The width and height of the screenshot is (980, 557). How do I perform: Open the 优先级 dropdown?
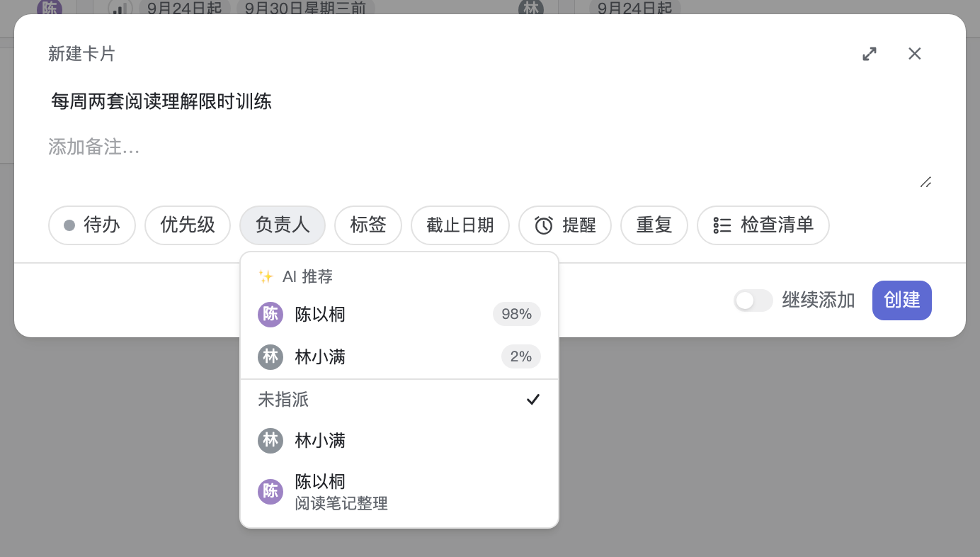pos(188,225)
